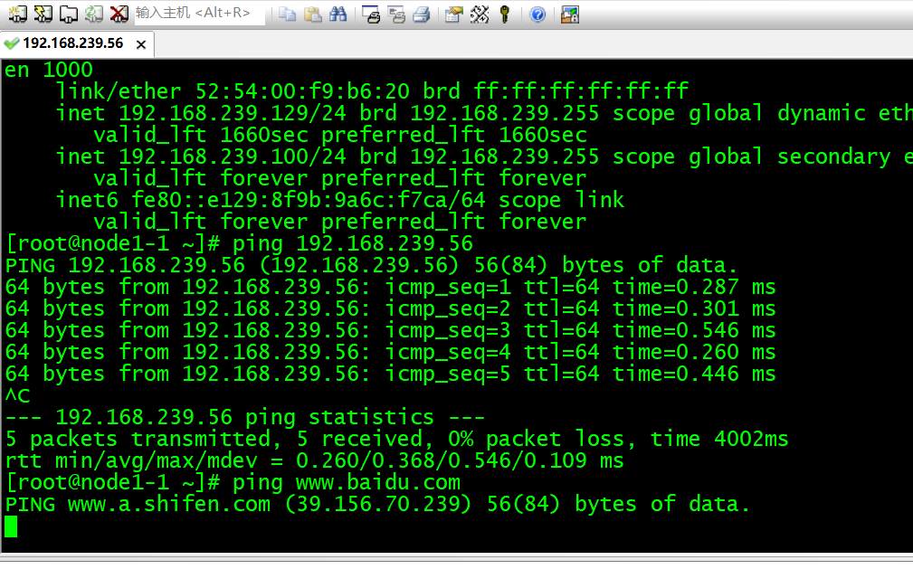Click the Print Selection icon

click(396, 14)
